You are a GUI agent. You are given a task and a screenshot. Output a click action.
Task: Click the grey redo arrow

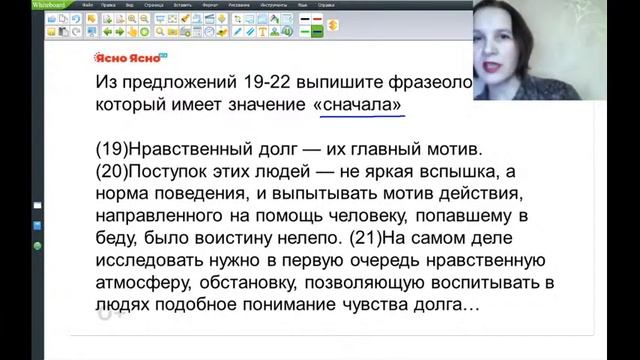pos(76,31)
